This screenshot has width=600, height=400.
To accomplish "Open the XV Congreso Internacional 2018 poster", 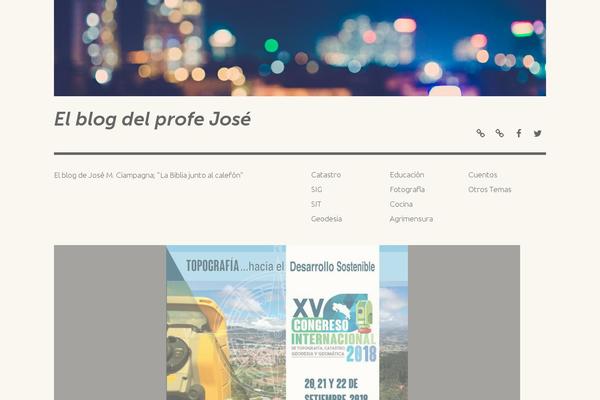I will [x=287, y=323].
